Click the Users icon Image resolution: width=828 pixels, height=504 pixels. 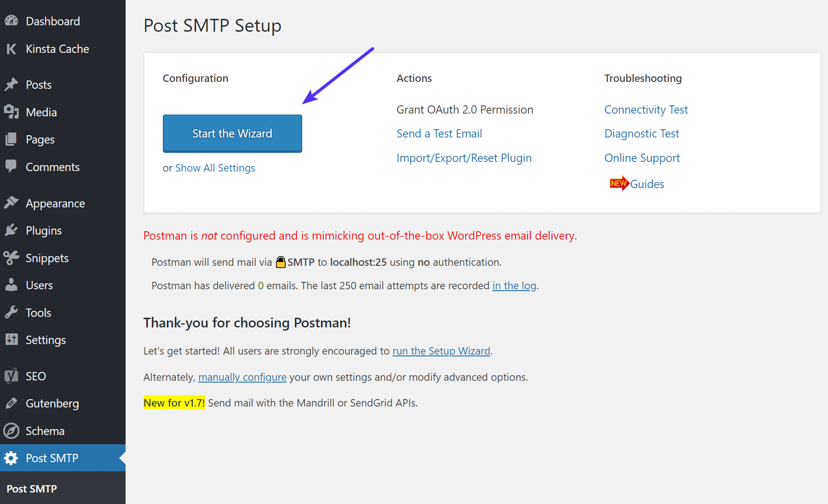point(11,285)
